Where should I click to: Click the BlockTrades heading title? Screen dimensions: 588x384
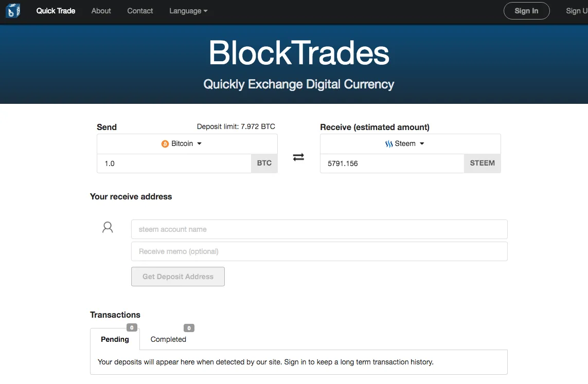click(299, 53)
